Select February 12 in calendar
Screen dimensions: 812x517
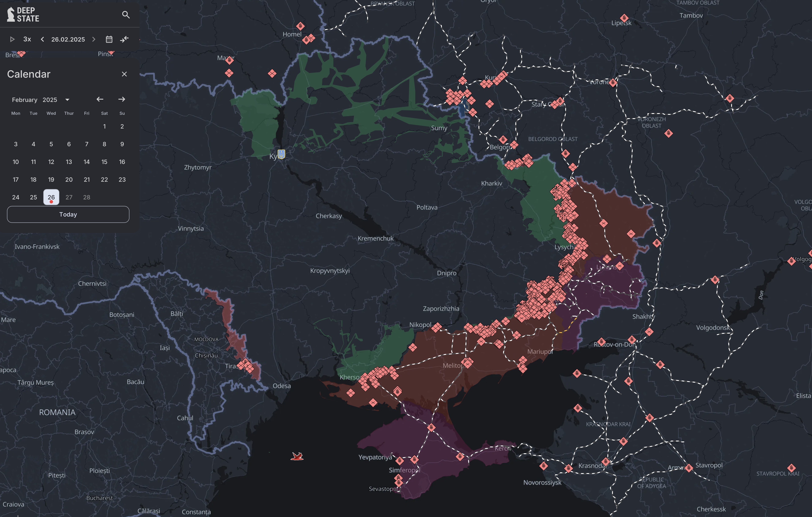click(x=51, y=162)
